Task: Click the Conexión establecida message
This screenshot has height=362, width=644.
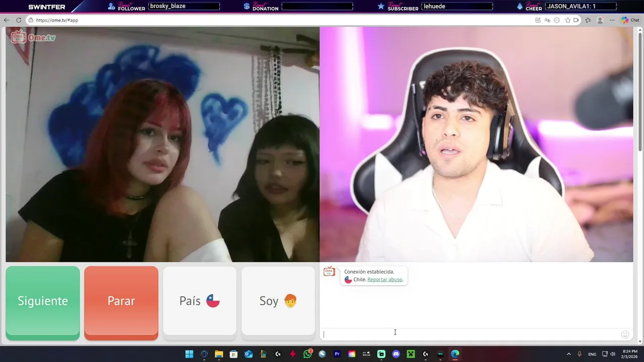Action: 369,272
